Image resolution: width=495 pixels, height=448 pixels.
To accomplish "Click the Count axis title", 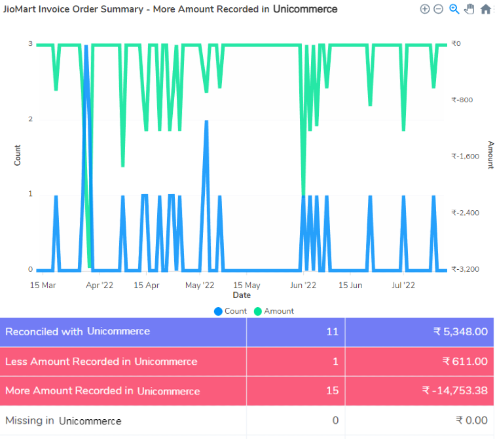I will click(17, 155).
